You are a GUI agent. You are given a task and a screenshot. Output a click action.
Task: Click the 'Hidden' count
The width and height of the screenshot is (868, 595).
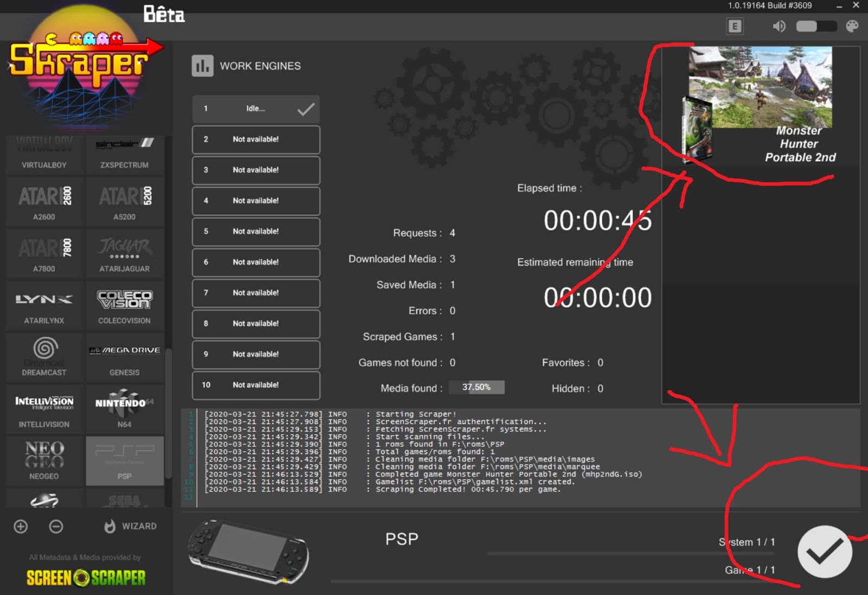coord(601,389)
